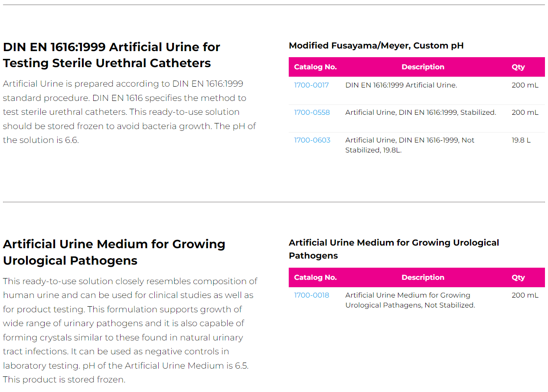Click Description header in the Fusayama/Meyer table
548x392 pixels.
423,67
